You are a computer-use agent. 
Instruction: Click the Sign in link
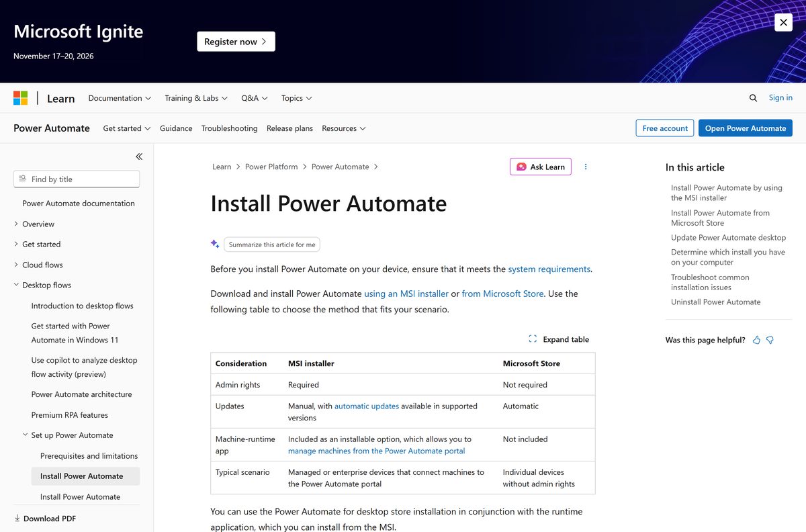coord(780,97)
